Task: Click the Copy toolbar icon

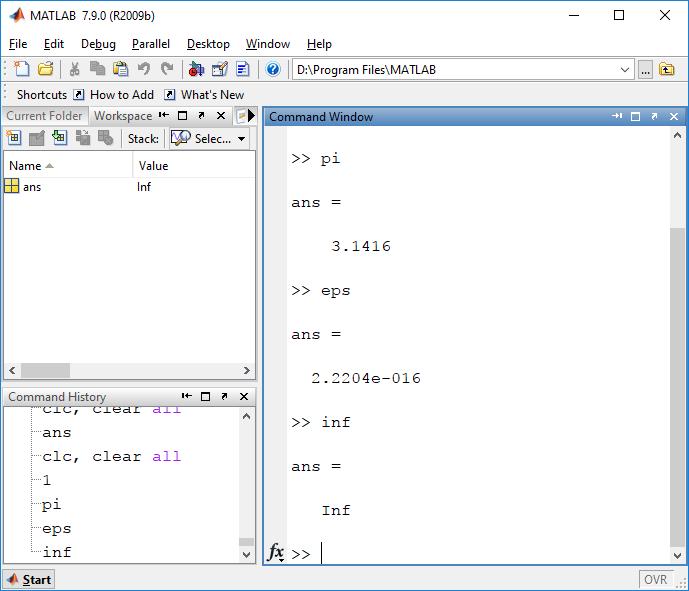Action: tap(97, 69)
